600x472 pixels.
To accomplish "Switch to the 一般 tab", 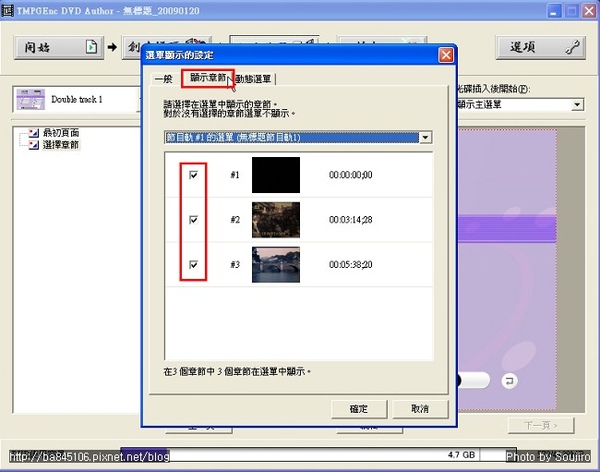I will click(164, 79).
